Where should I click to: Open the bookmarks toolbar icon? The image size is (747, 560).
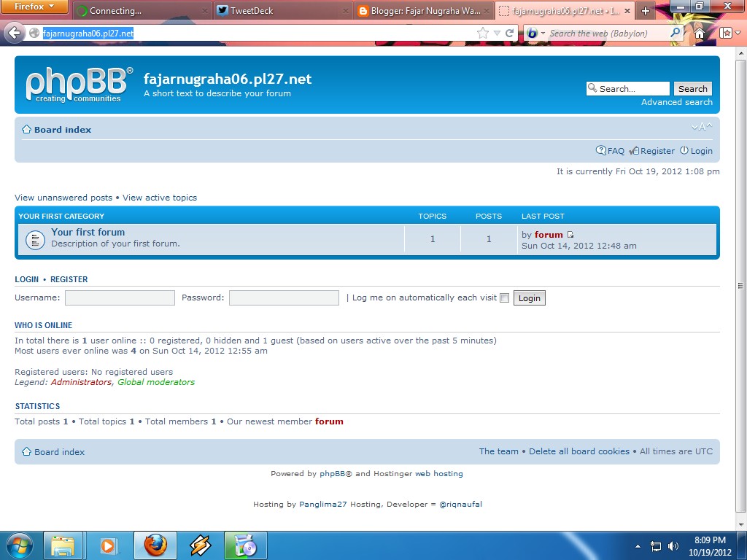(x=726, y=33)
